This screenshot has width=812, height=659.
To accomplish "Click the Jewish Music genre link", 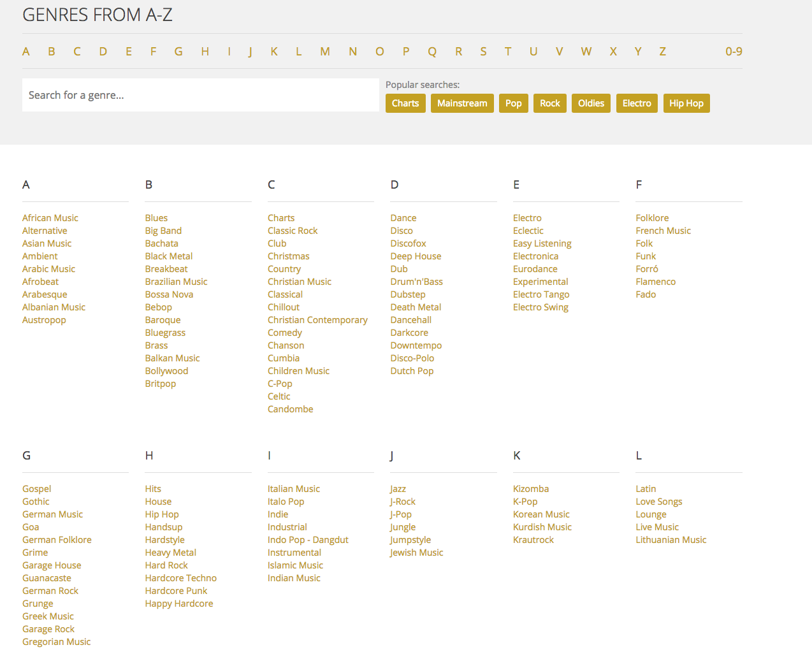I will click(417, 553).
